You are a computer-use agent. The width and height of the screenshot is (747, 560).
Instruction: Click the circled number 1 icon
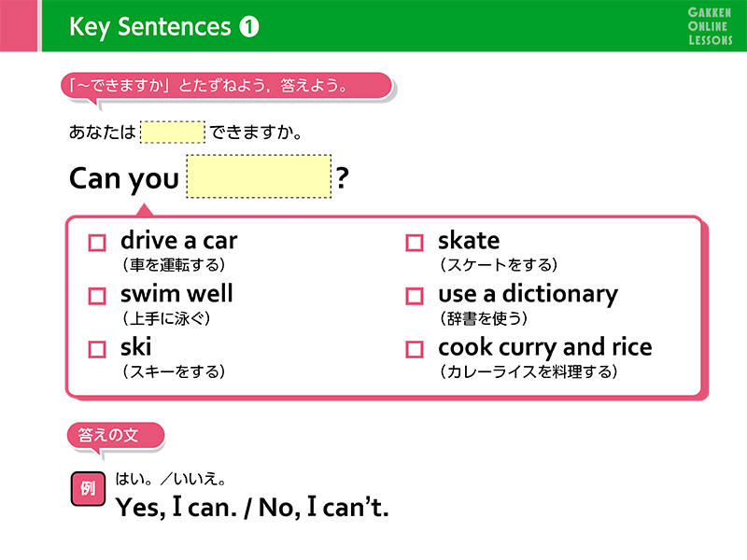248,27
